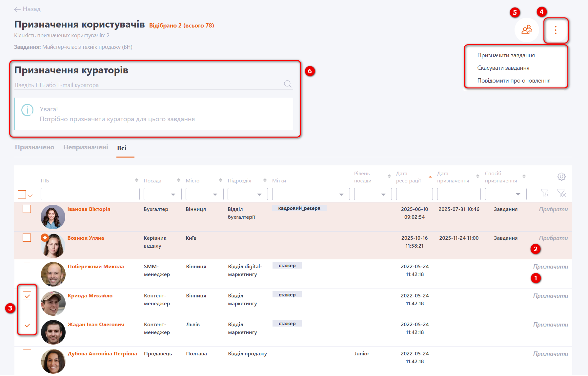Screen dimensions: 588x376
Task: Select Скасувати завдання menu item
Action: [503, 68]
